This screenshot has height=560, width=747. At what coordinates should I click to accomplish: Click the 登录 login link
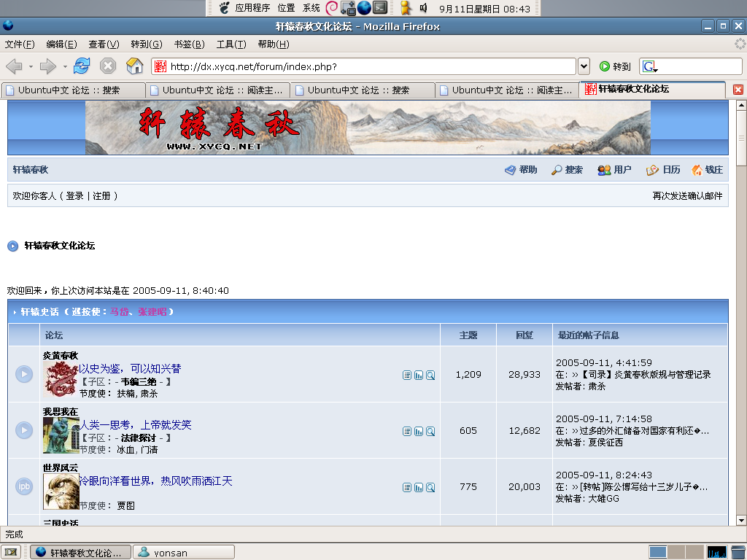click(x=74, y=195)
